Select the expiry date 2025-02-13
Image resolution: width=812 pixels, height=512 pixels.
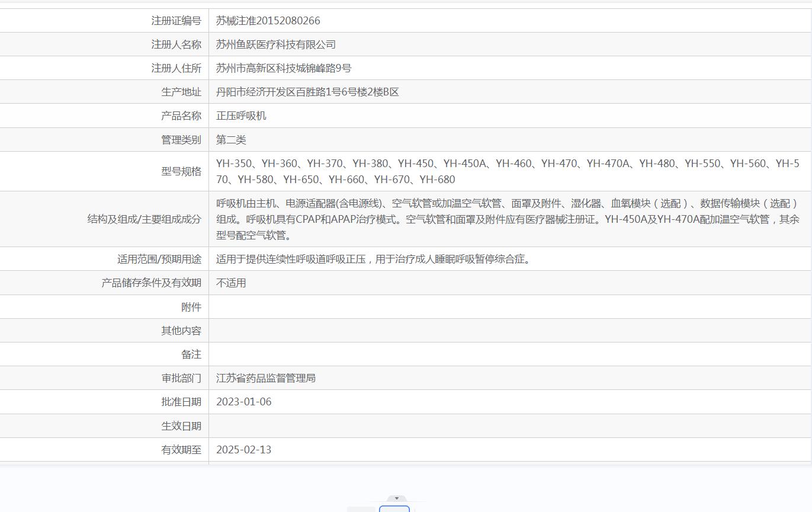click(x=244, y=450)
